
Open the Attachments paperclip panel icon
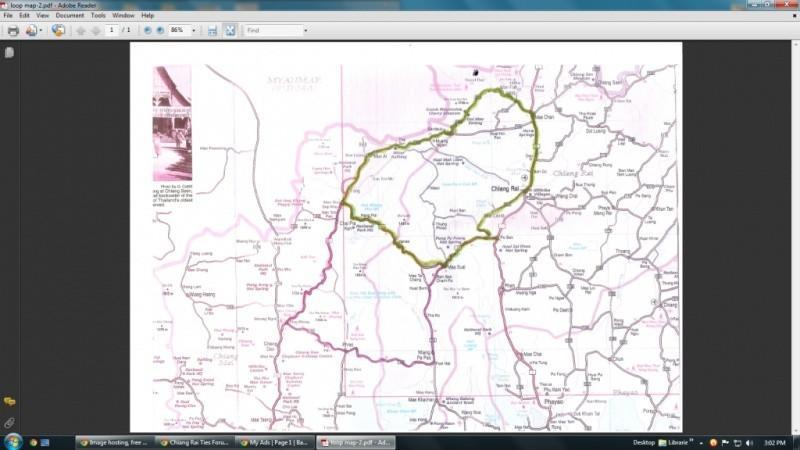9,422
